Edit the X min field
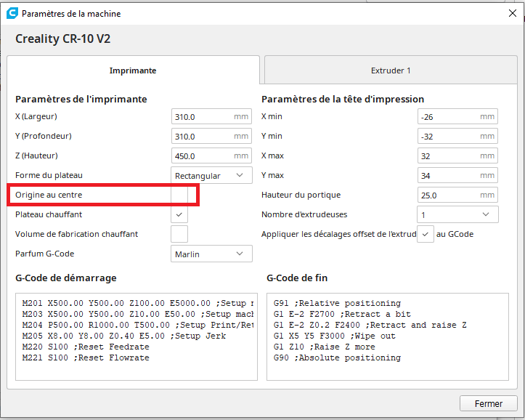 457,116
